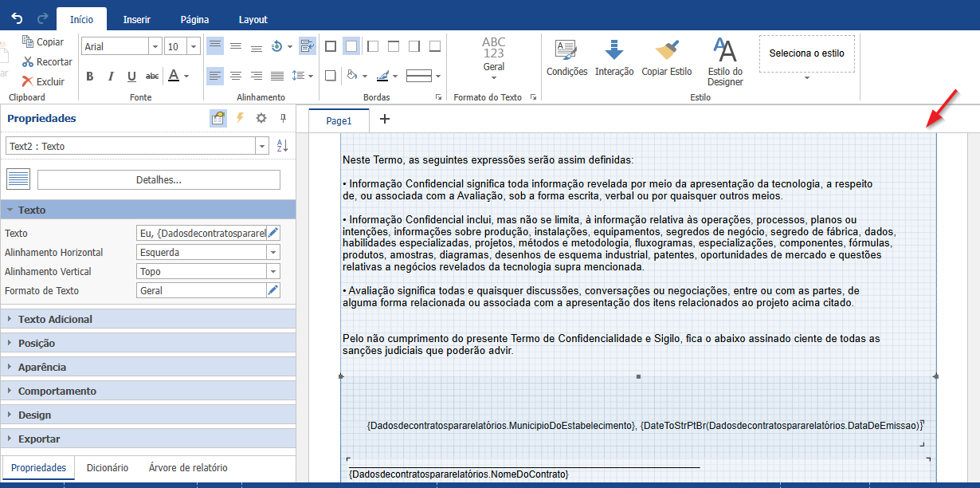Open the Layout ribbon tab

point(253,19)
